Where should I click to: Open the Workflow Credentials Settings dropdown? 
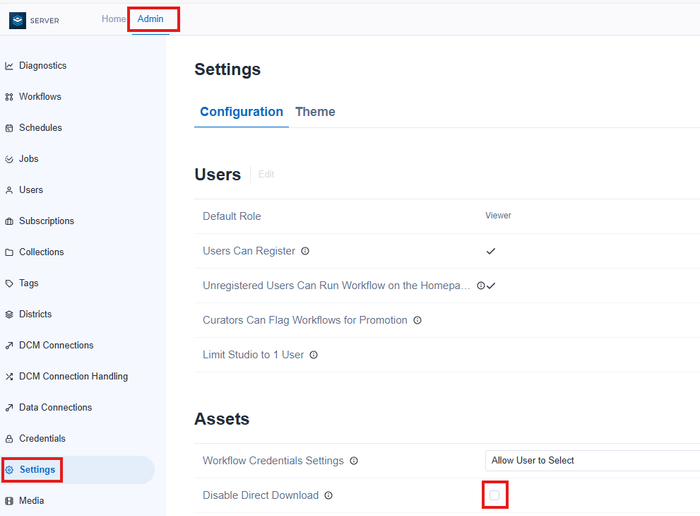click(592, 460)
